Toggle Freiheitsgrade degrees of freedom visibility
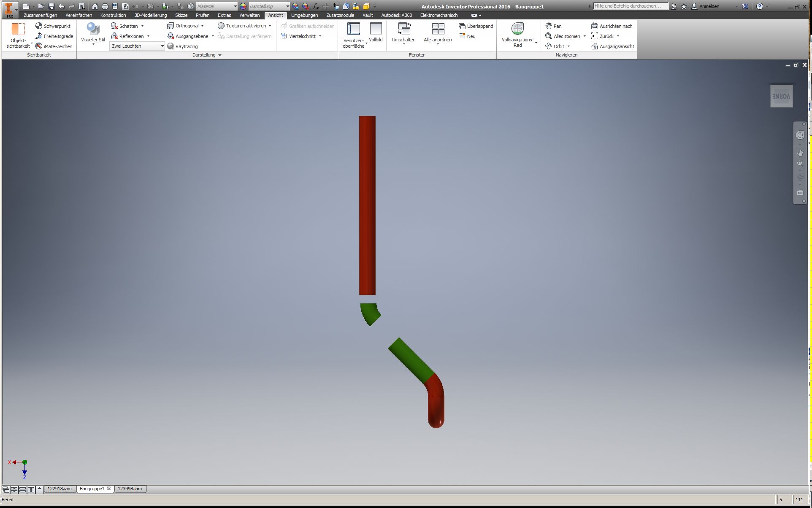812x508 pixels. (x=54, y=36)
